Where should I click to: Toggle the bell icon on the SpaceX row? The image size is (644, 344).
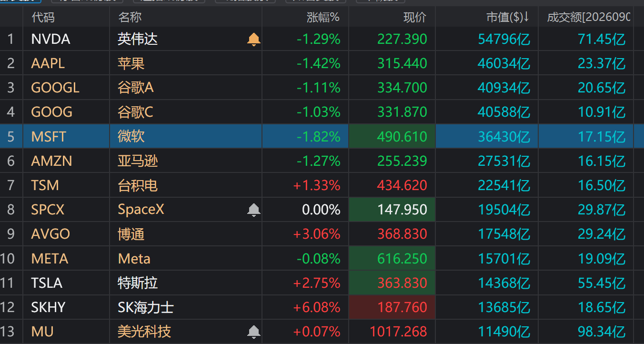pos(254,210)
